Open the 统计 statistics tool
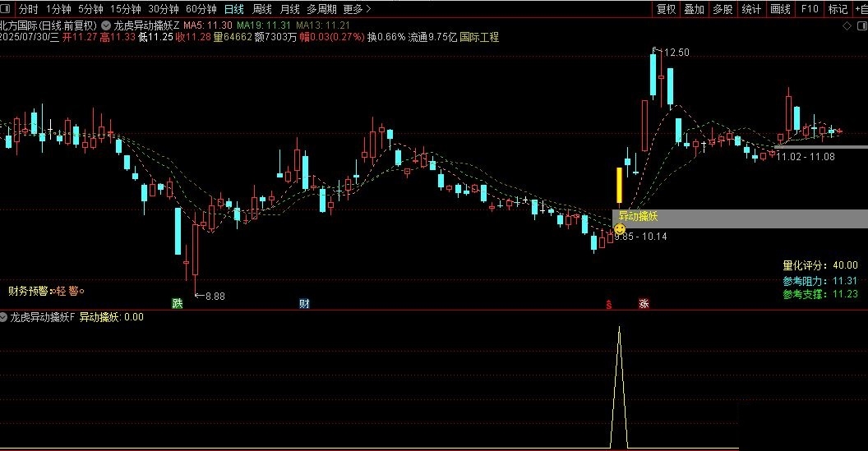 (x=751, y=9)
